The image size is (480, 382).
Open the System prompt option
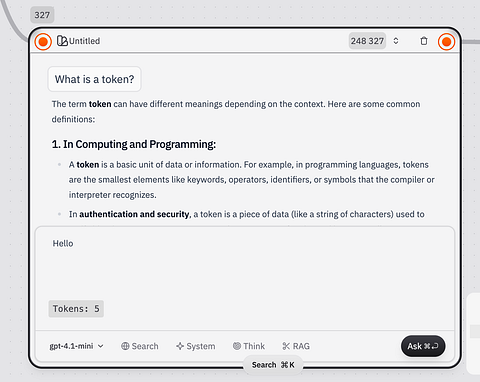tap(196, 346)
